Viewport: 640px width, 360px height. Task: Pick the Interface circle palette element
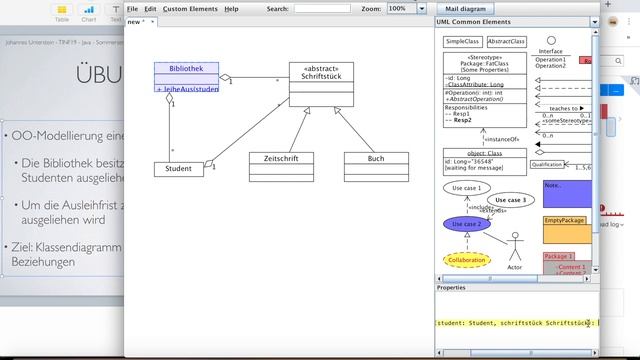pyautogui.click(x=551, y=40)
